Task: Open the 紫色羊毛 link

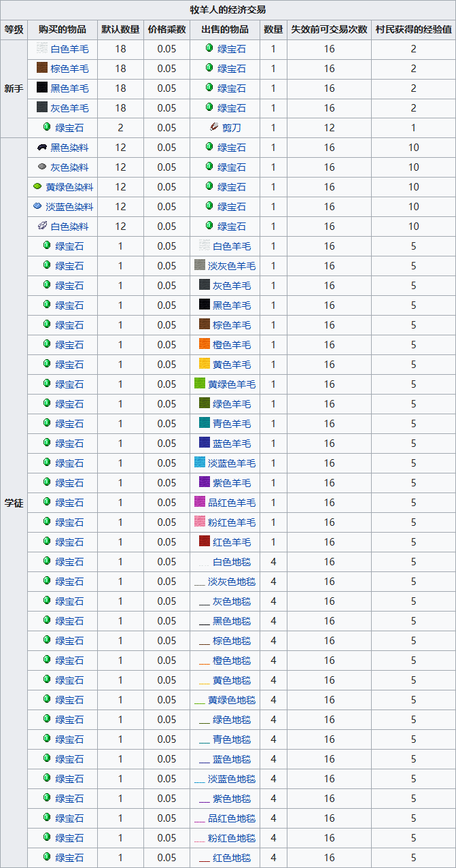Action: pos(232,483)
